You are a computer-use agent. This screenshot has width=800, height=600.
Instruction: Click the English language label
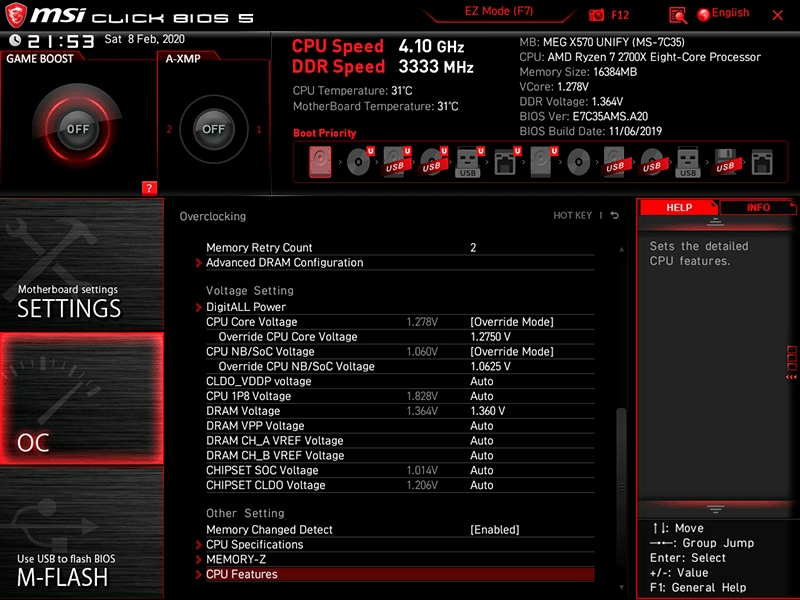click(730, 13)
